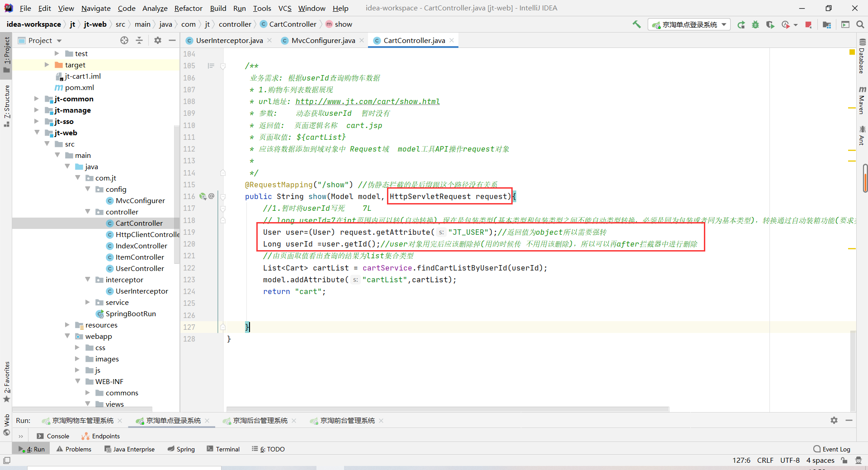868x470 pixels.
Task: Click the Build project hammer icon
Action: pos(637,24)
